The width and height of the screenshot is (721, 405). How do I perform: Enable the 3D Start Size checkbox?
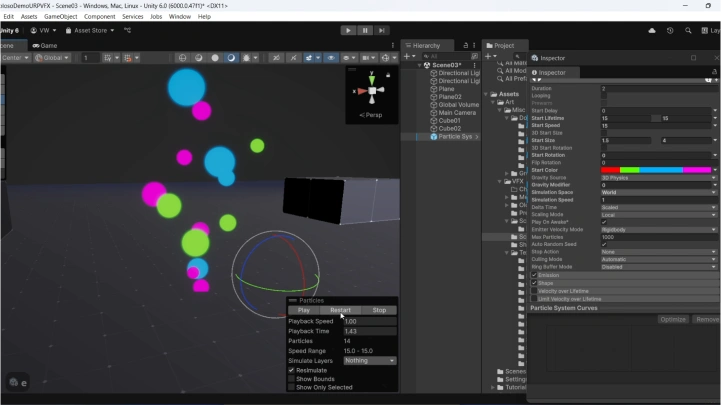[x=604, y=133]
